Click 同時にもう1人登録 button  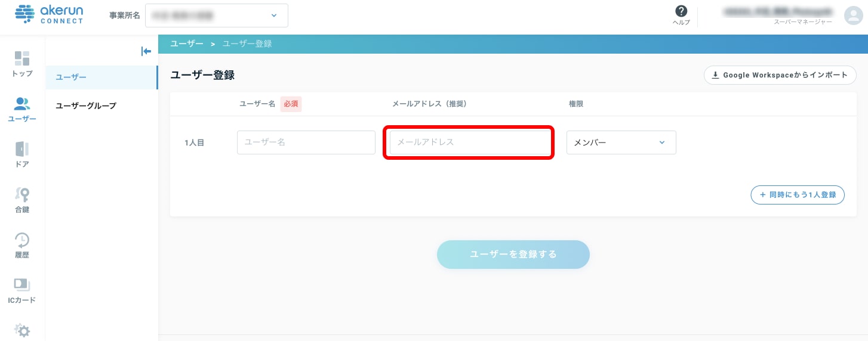[x=798, y=195]
